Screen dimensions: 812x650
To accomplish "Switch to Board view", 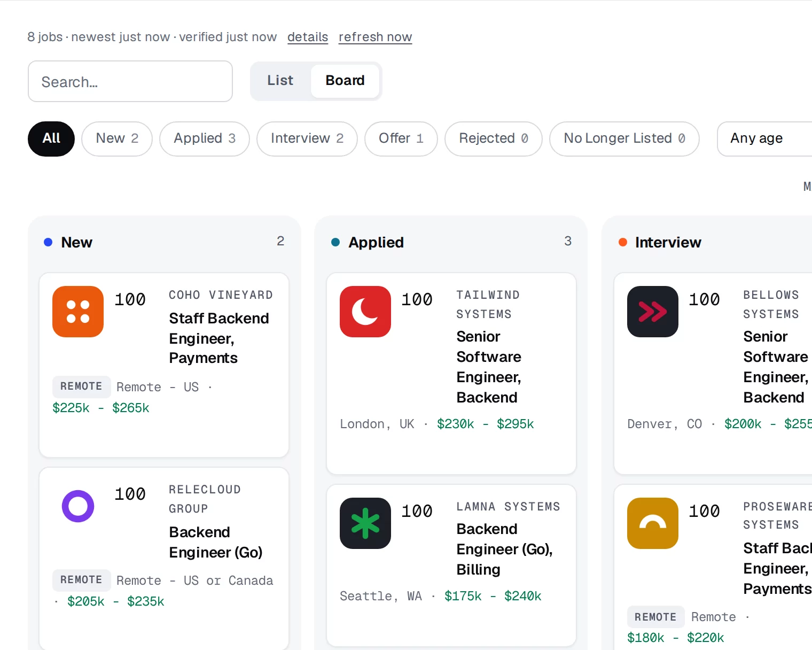I will pos(345,81).
